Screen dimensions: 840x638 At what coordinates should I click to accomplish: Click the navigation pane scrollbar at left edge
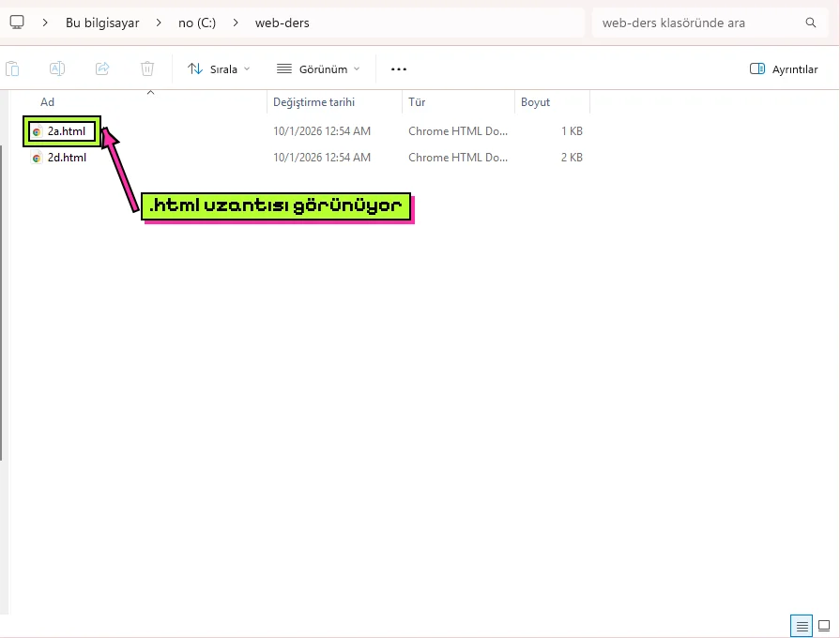click(x=2, y=303)
